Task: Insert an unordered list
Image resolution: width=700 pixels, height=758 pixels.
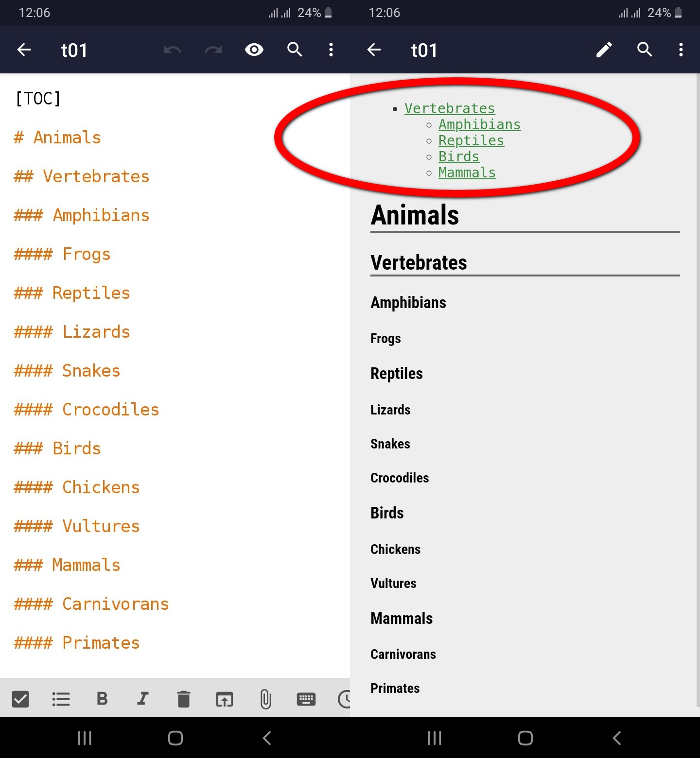Action: point(61,699)
